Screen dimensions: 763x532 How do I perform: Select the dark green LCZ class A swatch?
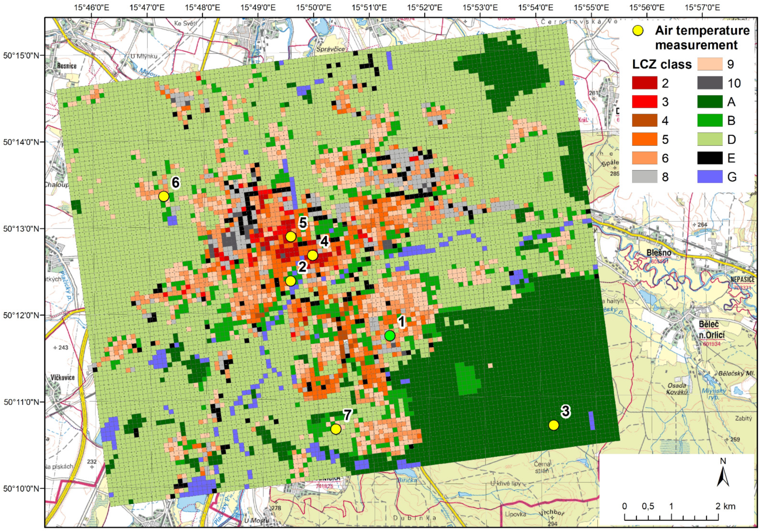tap(710, 102)
